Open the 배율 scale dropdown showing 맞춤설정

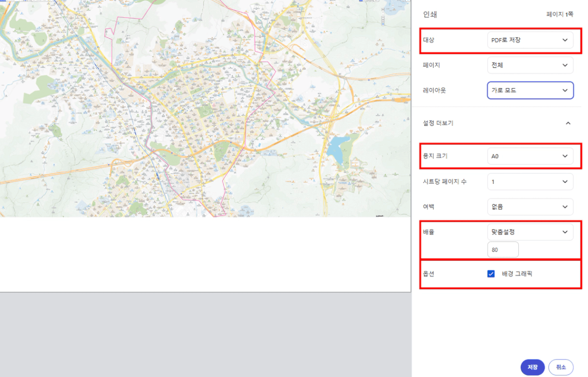coord(529,232)
